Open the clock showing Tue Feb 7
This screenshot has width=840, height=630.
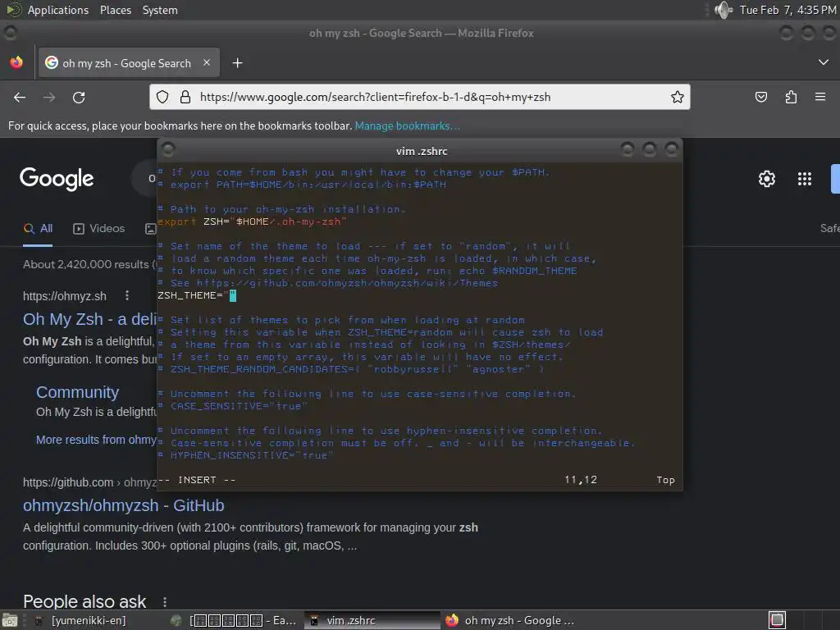(787, 10)
